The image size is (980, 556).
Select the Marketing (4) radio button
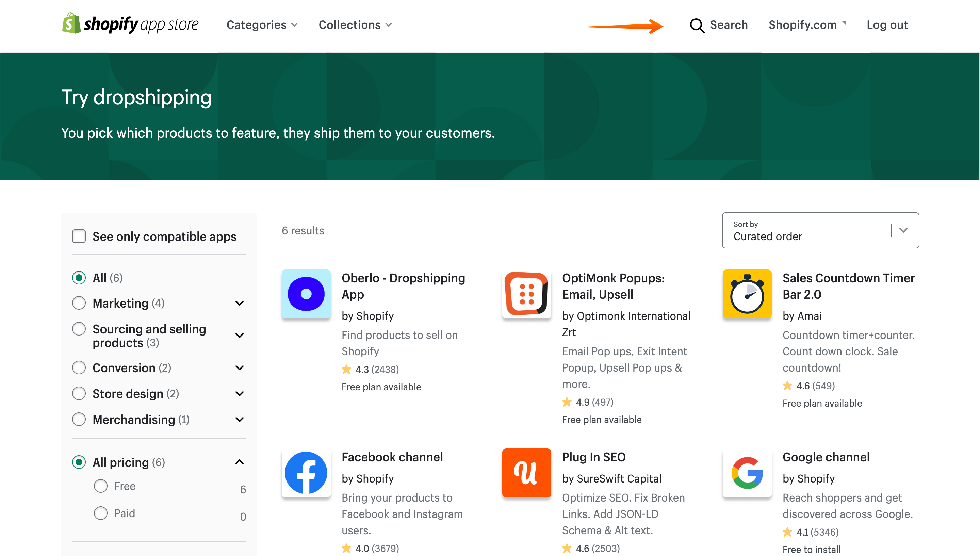(79, 303)
